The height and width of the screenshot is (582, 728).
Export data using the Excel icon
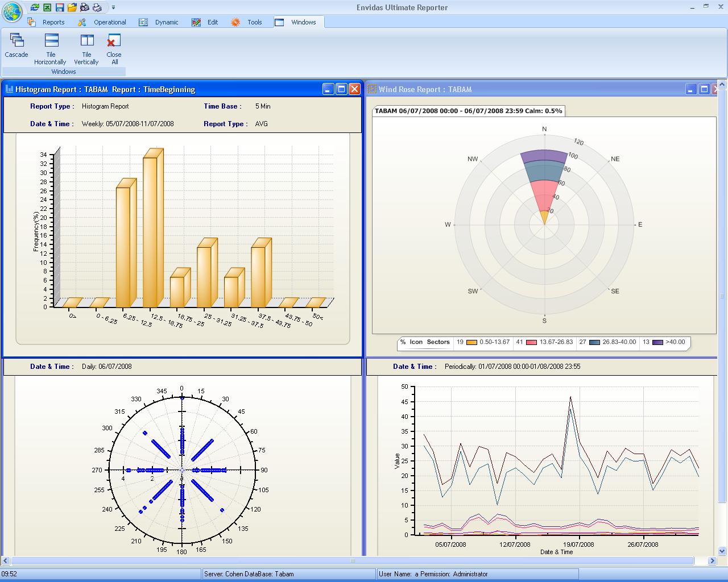point(47,7)
